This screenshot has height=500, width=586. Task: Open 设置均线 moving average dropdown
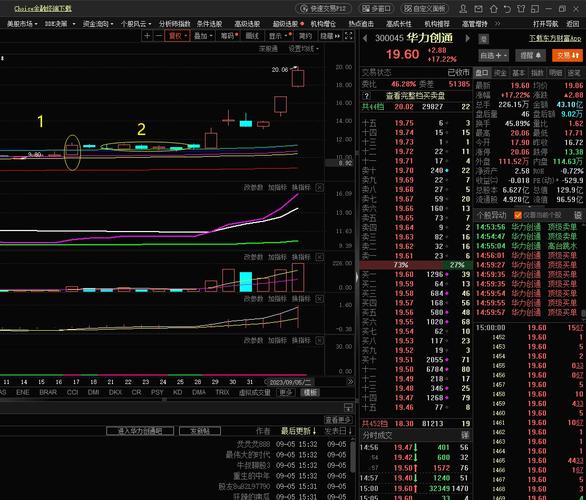303,49
